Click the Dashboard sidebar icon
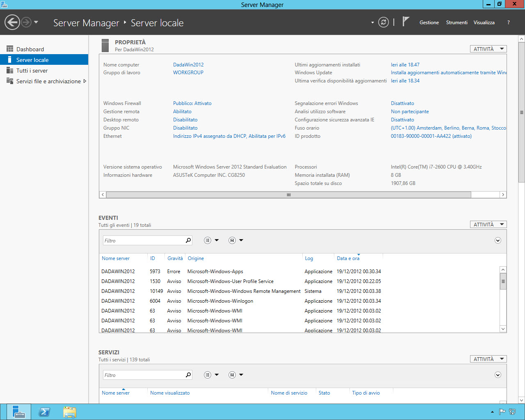The width and height of the screenshot is (525, 420). tap(10, 49)
